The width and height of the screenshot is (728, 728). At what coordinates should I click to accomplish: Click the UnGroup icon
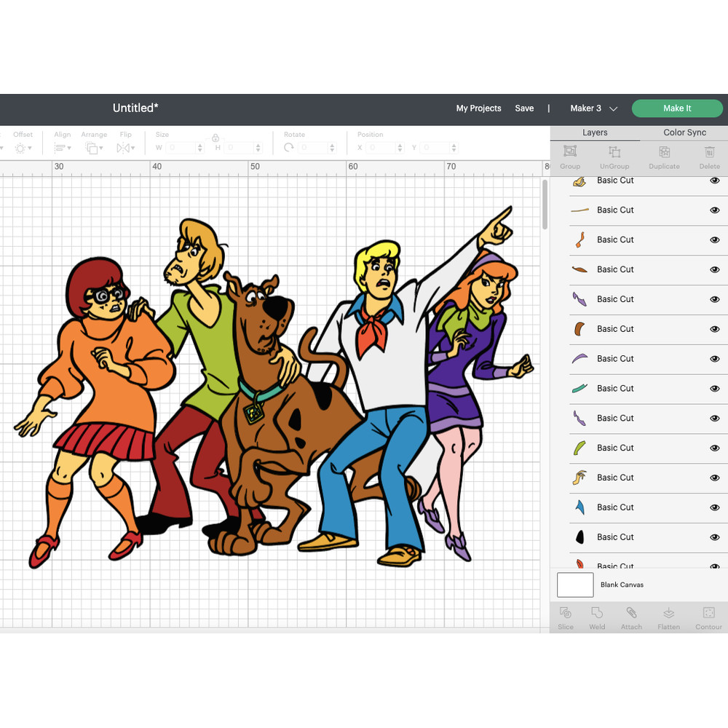614,157
